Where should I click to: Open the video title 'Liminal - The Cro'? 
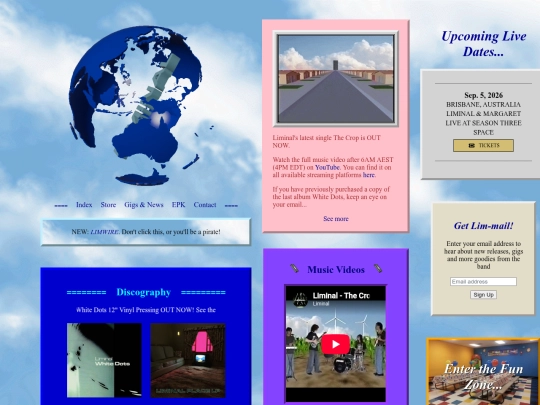click(341, 295)
